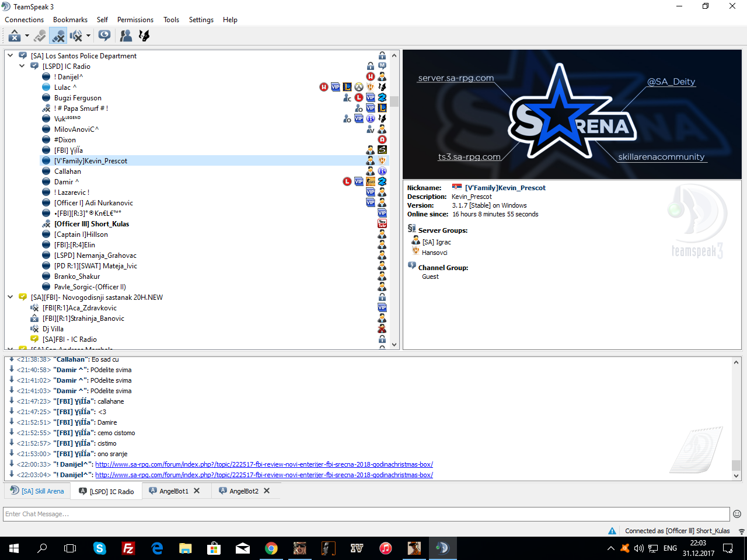The height and width of the screenshot is (560, 747).
Task: Open the Settings menu
Action: [x=201, y=20]
